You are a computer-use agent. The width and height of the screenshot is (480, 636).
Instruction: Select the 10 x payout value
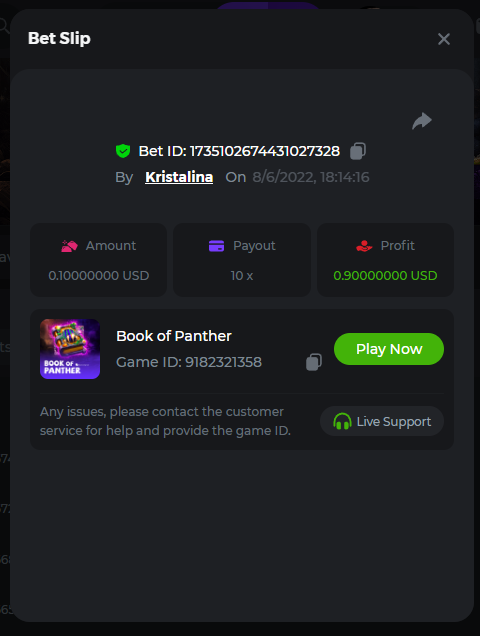pyautogui.click(x=242, y=276)
